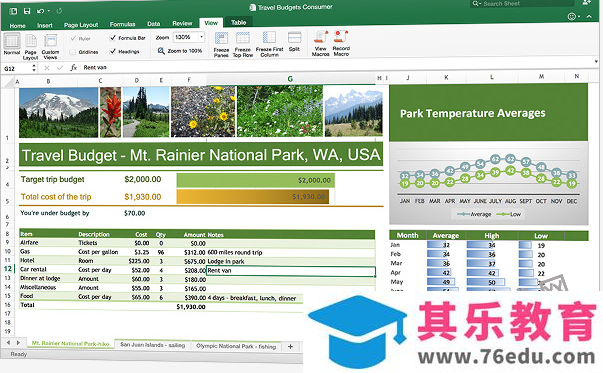
Task: Open the smiley feedback dropdown arrow
Action: pos(579,17)
